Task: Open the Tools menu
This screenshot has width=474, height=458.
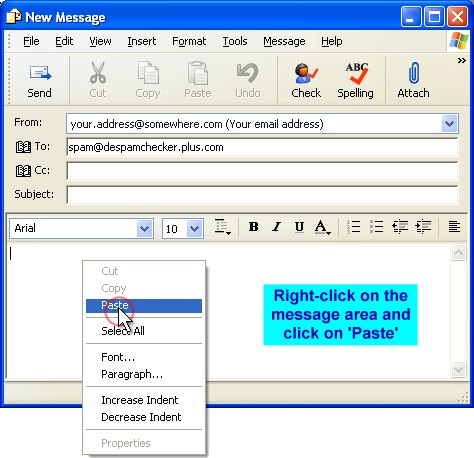Action: click(235, 41)
